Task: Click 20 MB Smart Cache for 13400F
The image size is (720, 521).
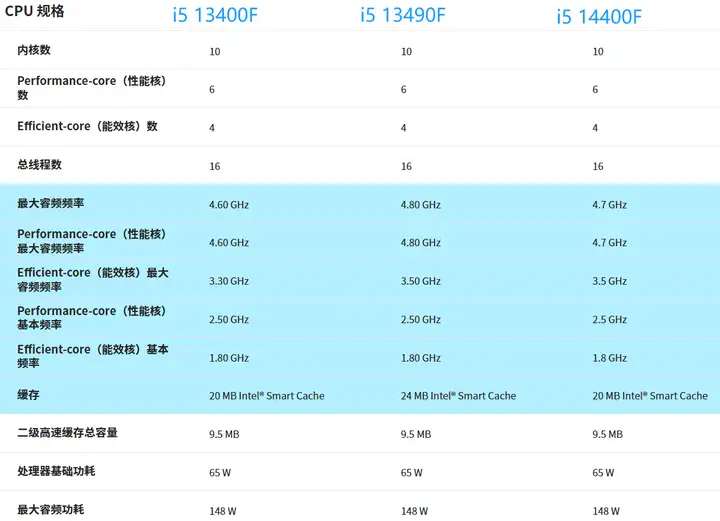Action: [267, 396]
